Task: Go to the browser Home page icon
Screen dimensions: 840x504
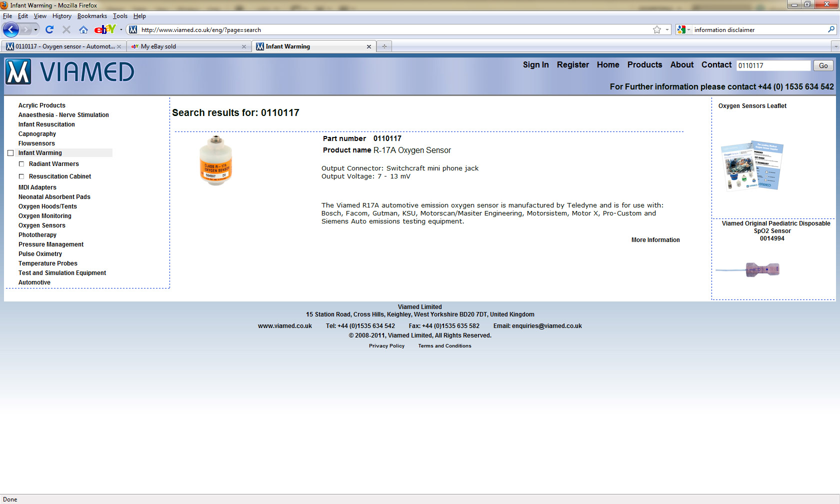Action: click(83, 29)
